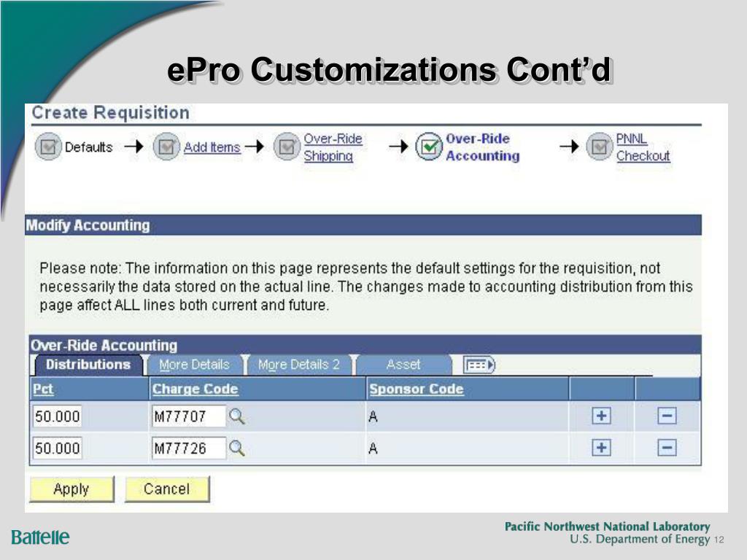747x560 pixels.
Task: Click sponsor code A in M77726 row
Action: coord(373,448)
